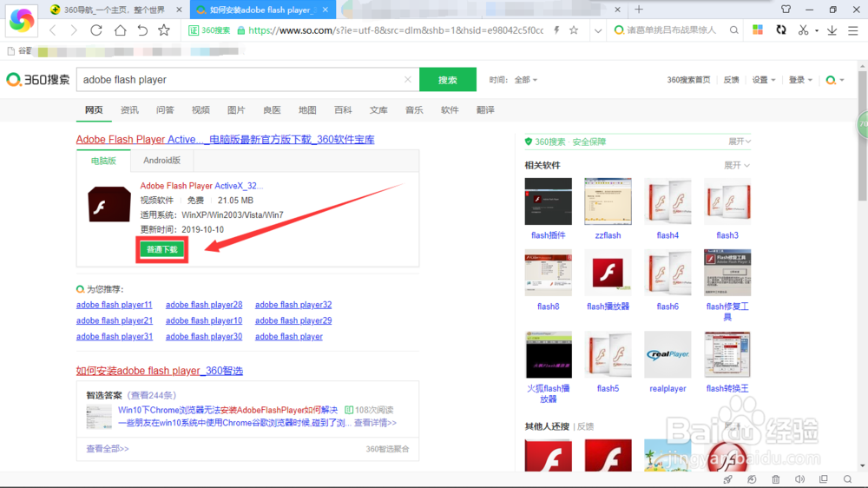Go to home page icon

[x=120, y=30]
